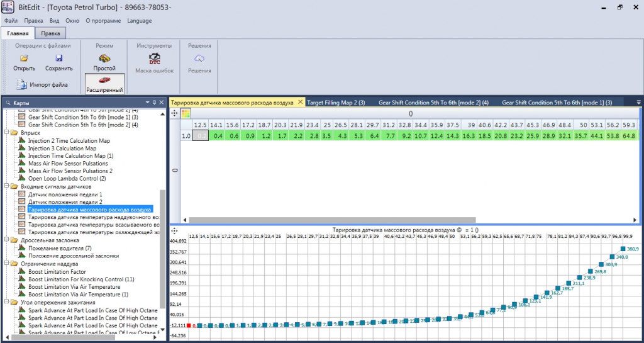Open the Правка menu
This screenshot has width=644, height=343.
(x=33, y=21)
